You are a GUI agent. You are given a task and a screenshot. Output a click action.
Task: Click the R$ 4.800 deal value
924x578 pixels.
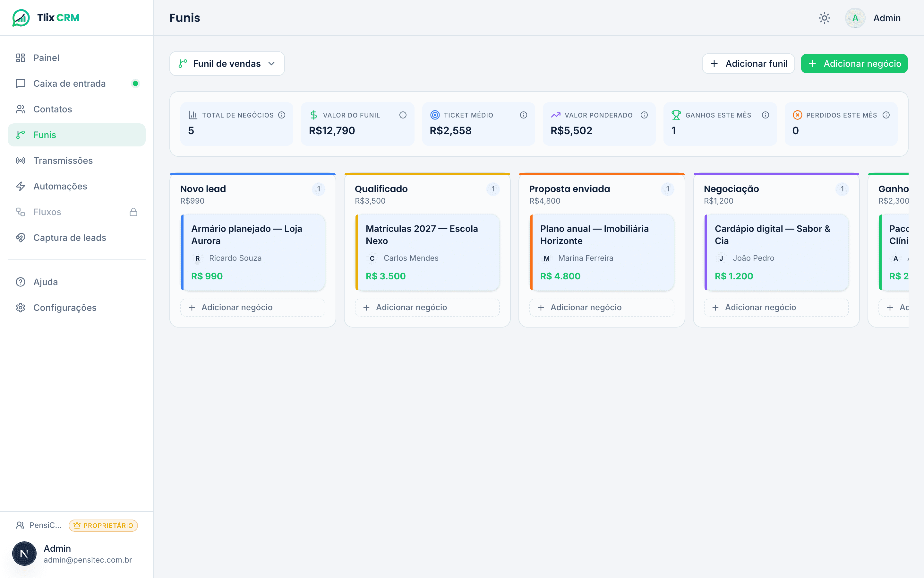click(x=560, y=276)
